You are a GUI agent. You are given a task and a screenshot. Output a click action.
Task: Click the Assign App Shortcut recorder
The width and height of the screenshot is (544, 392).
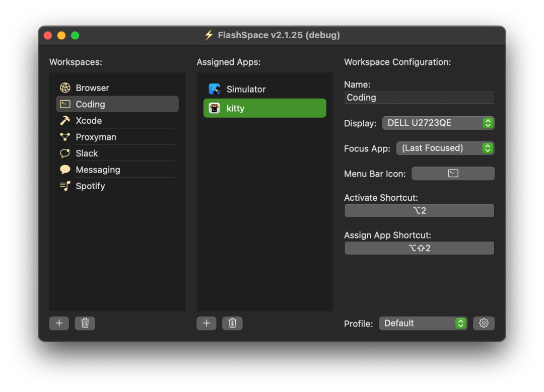419,248
